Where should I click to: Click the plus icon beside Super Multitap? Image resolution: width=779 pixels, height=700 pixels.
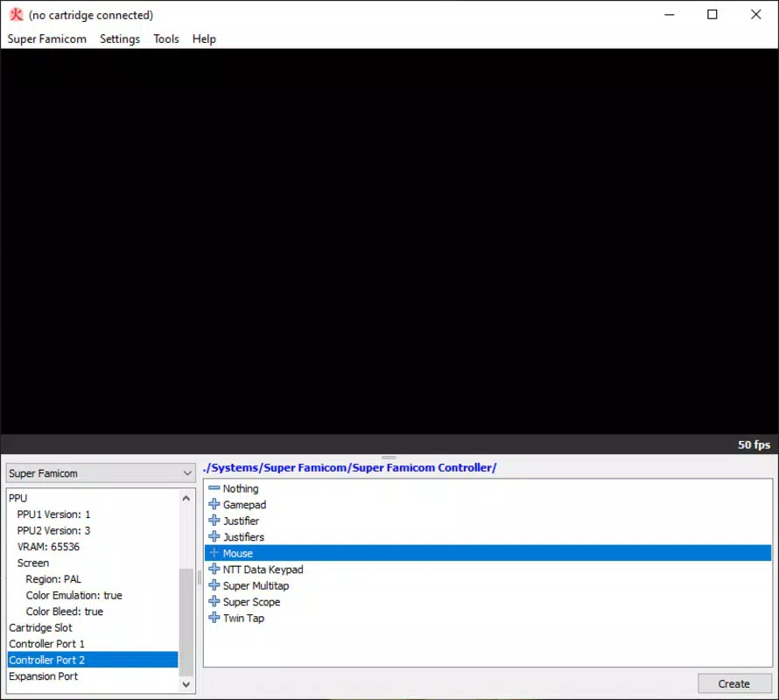click(x=214, y=585)
